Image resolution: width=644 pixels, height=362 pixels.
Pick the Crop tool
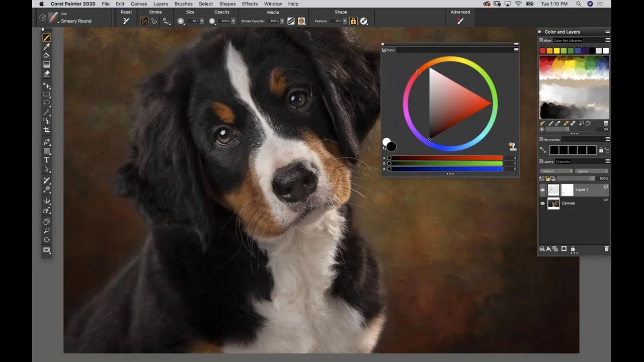pos(47,130)
